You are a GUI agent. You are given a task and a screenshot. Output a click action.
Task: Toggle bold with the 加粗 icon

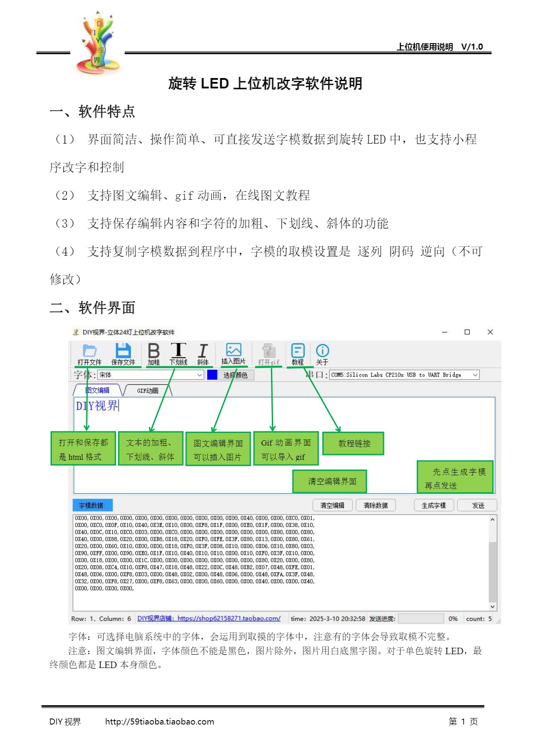pyautogui.click(x=154, y=355)
